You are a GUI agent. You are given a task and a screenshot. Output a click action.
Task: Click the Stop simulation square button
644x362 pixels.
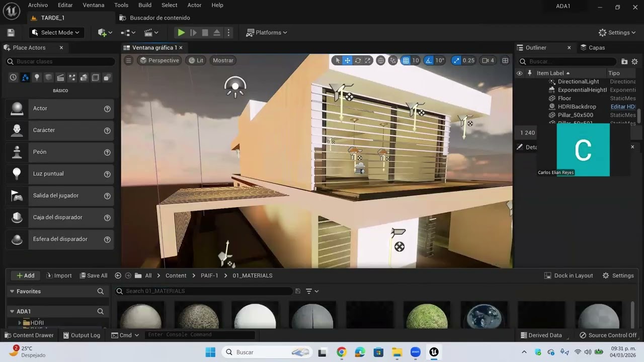[x=205, y=33]
